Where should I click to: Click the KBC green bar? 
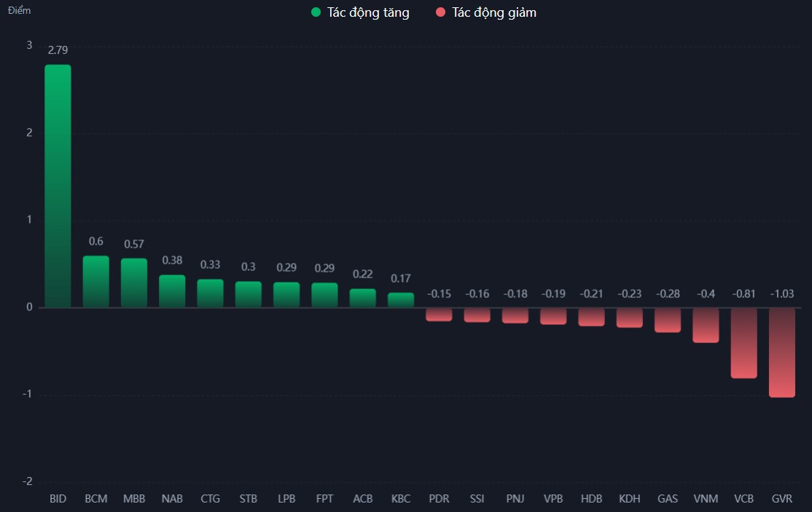(x=401, y=300)
